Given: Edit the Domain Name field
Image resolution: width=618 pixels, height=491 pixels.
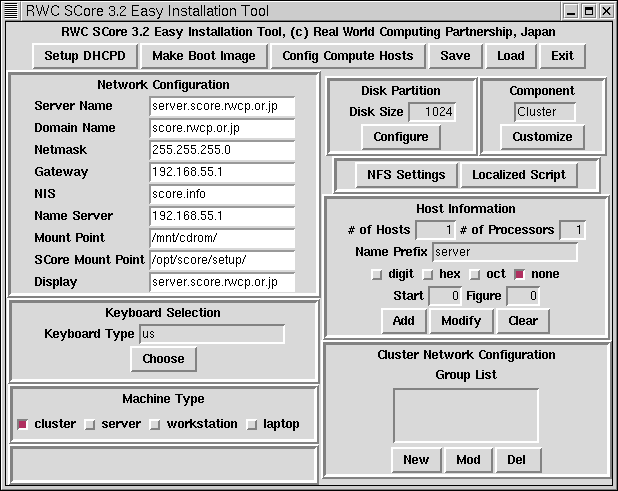Looking at the screenshot, I should [222, 128].
